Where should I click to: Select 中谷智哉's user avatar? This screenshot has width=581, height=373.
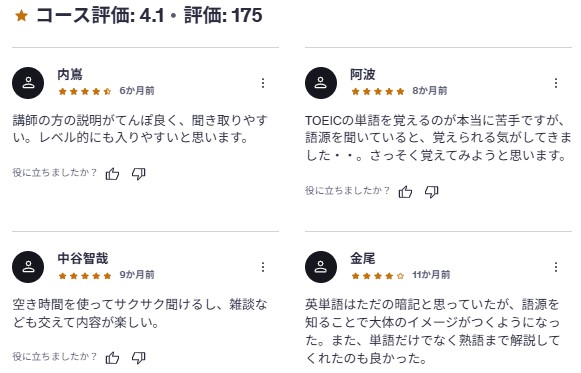[x=28, y=267]
